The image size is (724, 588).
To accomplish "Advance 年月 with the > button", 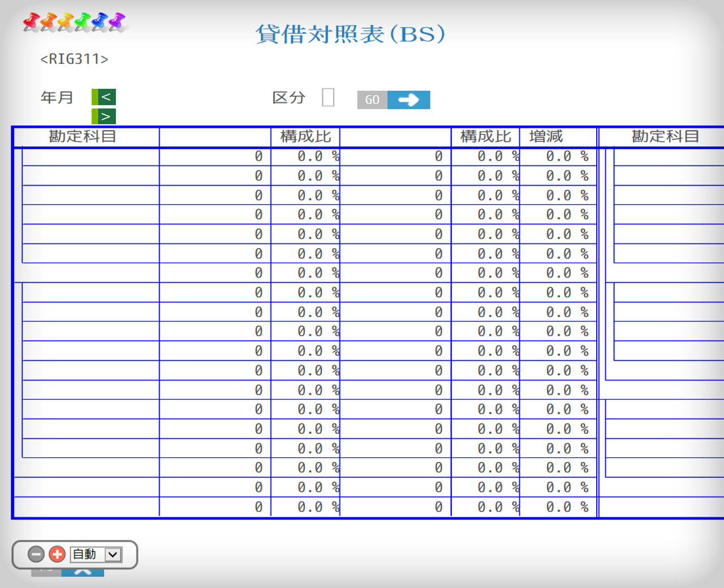I will pos(104,116).
